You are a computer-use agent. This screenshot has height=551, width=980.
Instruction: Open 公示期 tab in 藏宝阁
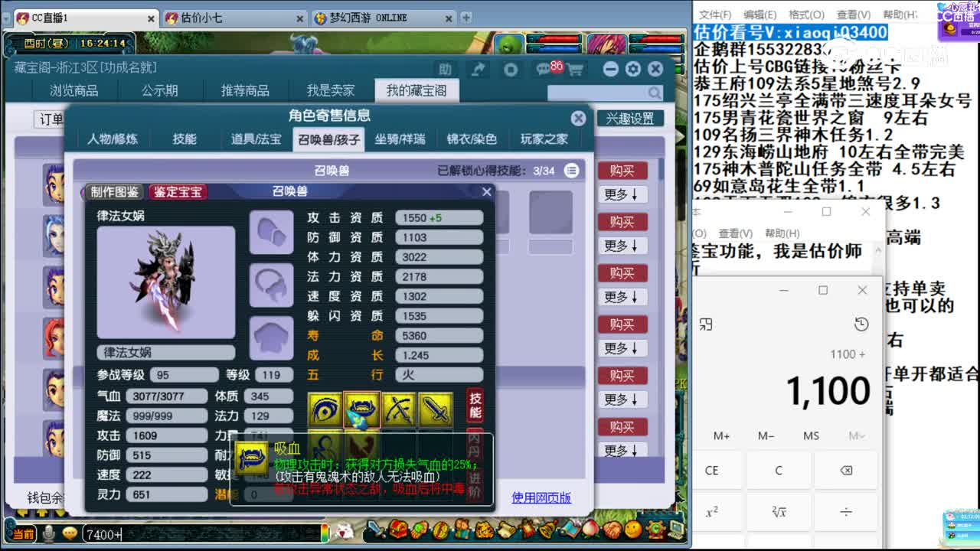click(159, 90)
